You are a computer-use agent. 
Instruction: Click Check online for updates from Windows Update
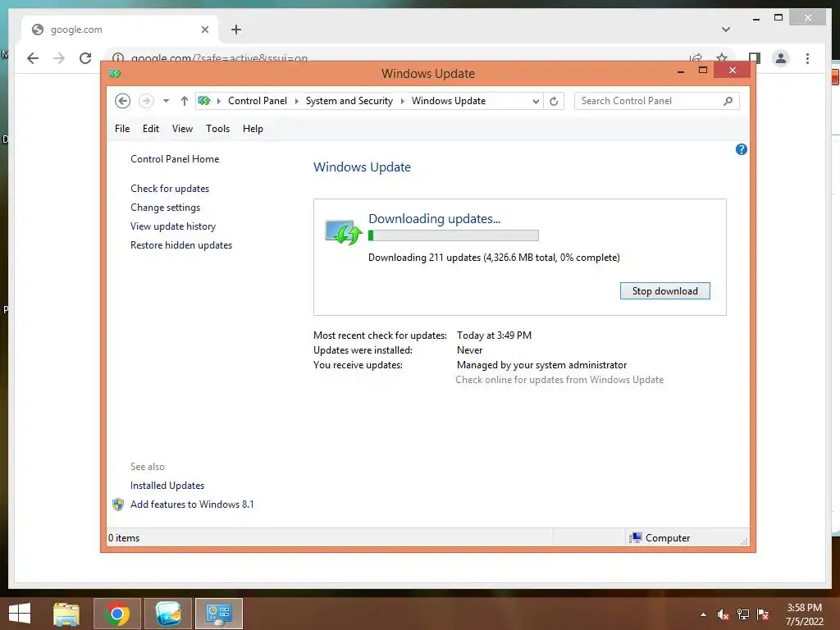click(559, 380)
